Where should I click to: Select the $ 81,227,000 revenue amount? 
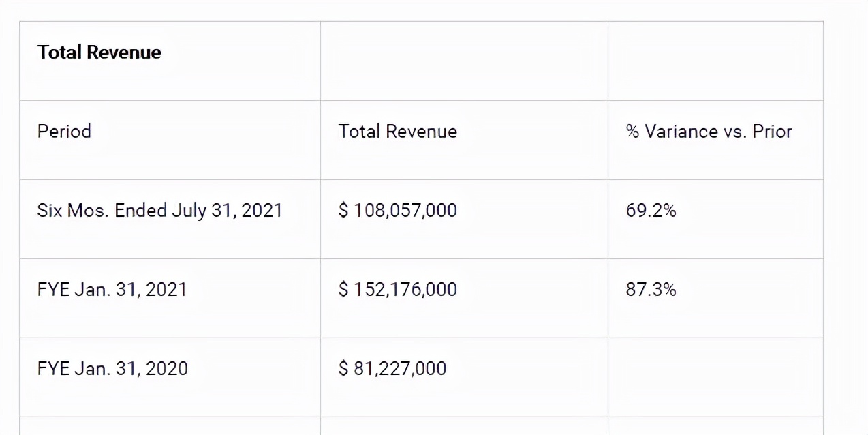(x=392, y=368)
